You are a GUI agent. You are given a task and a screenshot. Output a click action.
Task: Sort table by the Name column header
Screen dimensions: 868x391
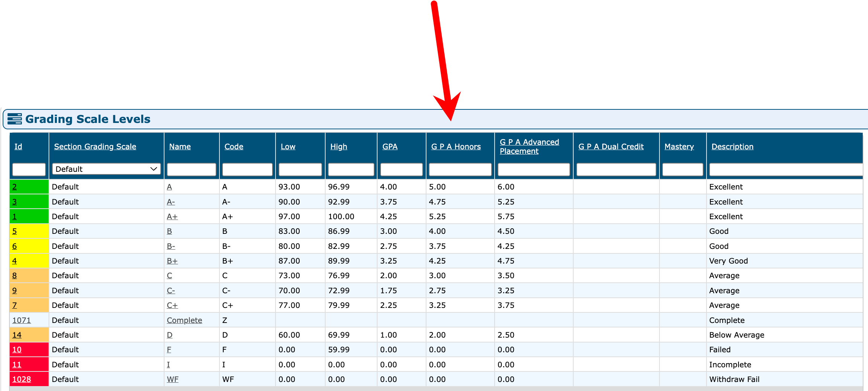point(180,147)
